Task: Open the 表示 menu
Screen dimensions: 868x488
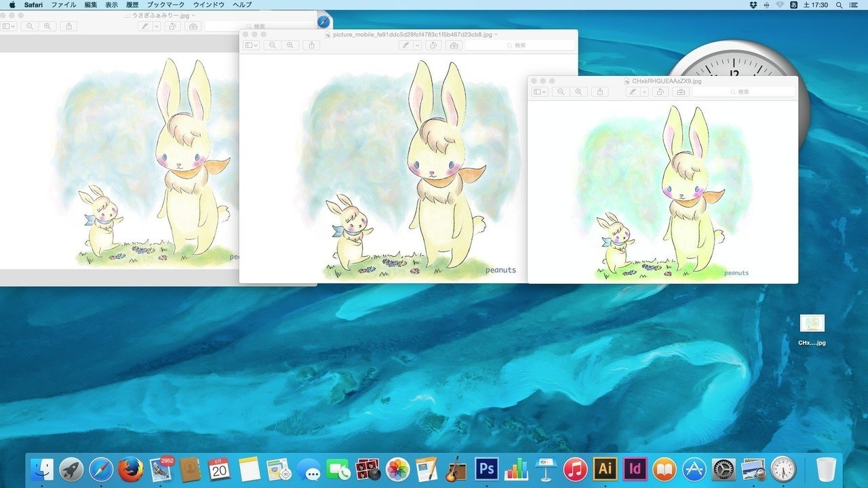Action: coord(111,5)
